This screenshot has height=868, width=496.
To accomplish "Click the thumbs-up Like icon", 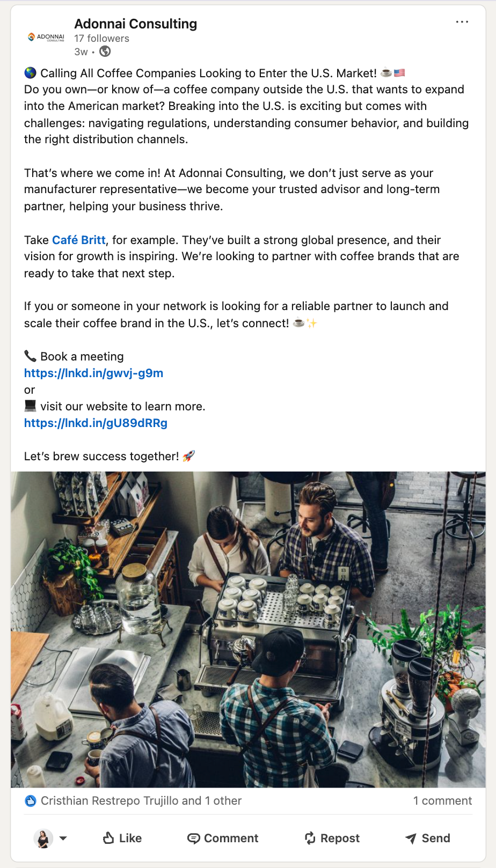I will click(x=108, y=838).
